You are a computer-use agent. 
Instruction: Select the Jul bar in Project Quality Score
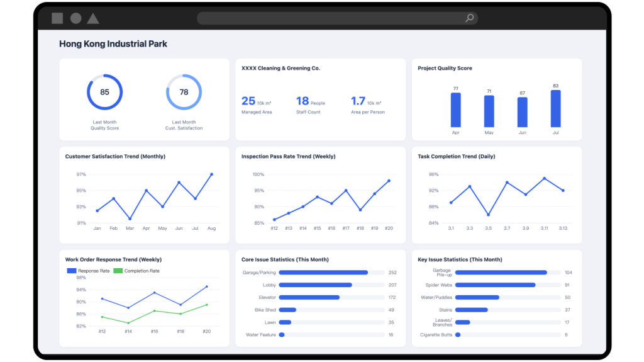(x=555, y=109)
